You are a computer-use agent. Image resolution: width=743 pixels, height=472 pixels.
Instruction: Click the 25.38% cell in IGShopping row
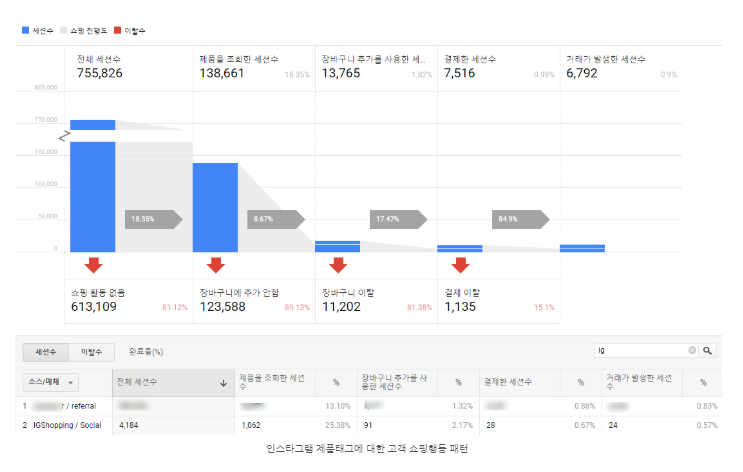[x=338, y=426]
